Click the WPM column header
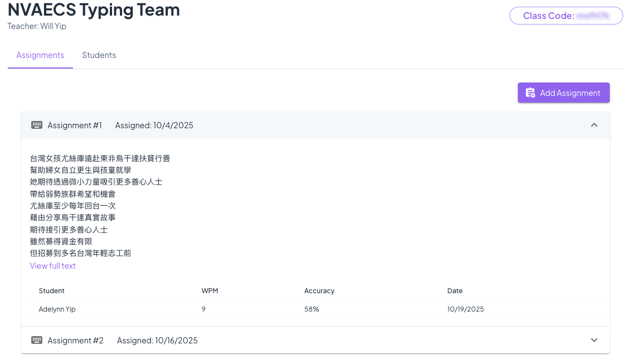Image resolution: width=626 pixels, height=364 pixels. click(210, 291)
